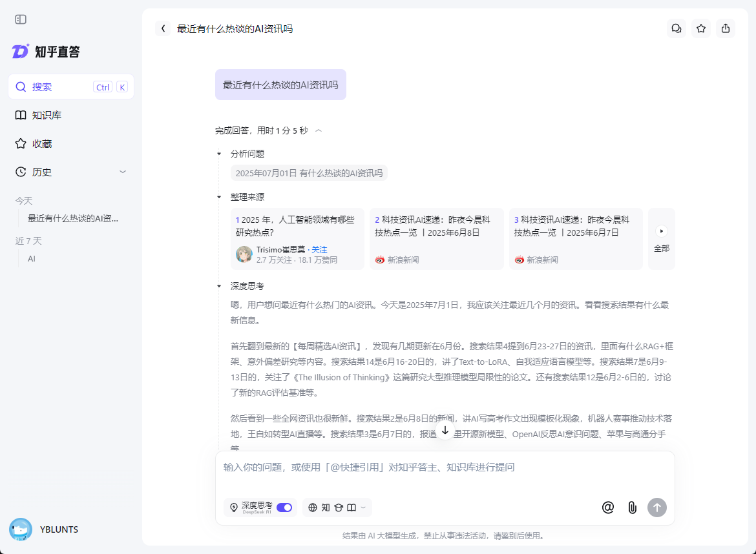The width and height of the screenshot is (756, 554).
Task: Collapse the 整理来源 section
Action: [219, 197]
